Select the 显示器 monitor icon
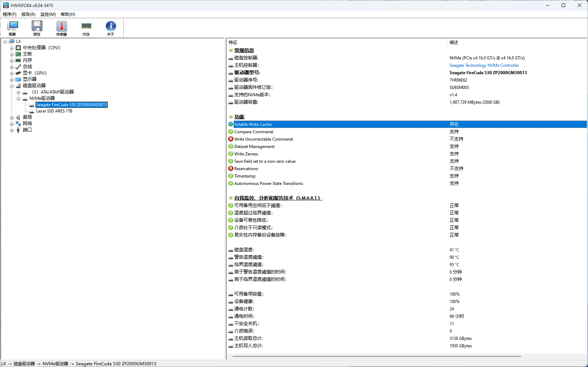Viewport: 588px width, 367px height. point(18,79)
